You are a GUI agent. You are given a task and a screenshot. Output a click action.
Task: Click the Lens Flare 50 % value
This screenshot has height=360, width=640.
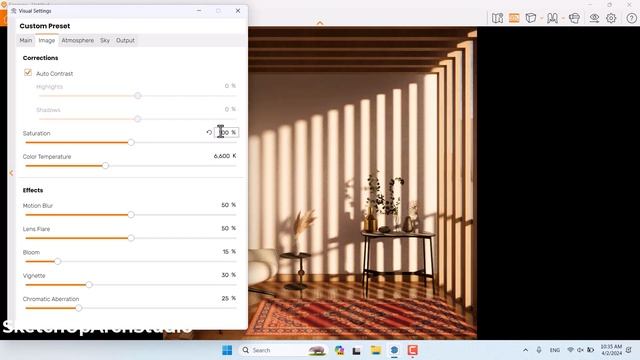point(229,228)
